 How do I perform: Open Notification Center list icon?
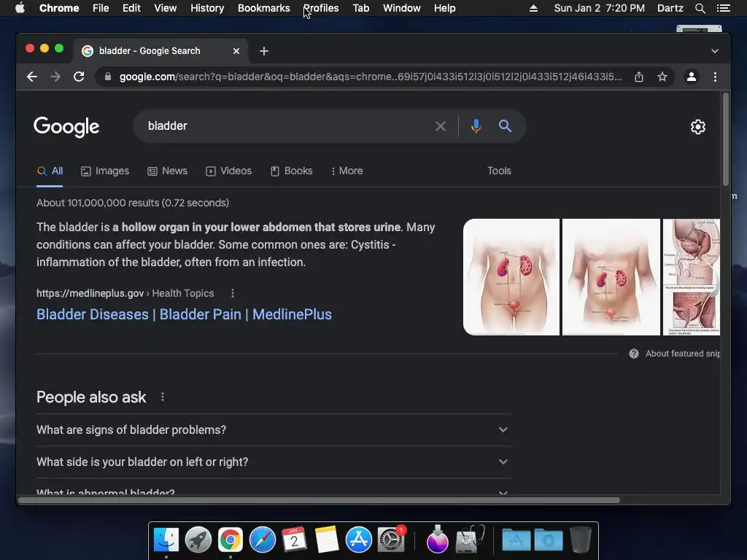coord(723,8)
